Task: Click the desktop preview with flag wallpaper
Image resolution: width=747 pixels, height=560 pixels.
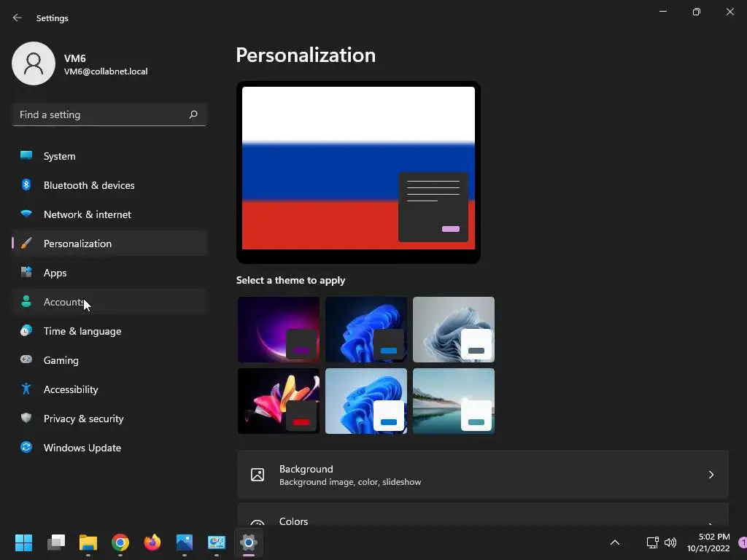Action: [x=358, y=172]
